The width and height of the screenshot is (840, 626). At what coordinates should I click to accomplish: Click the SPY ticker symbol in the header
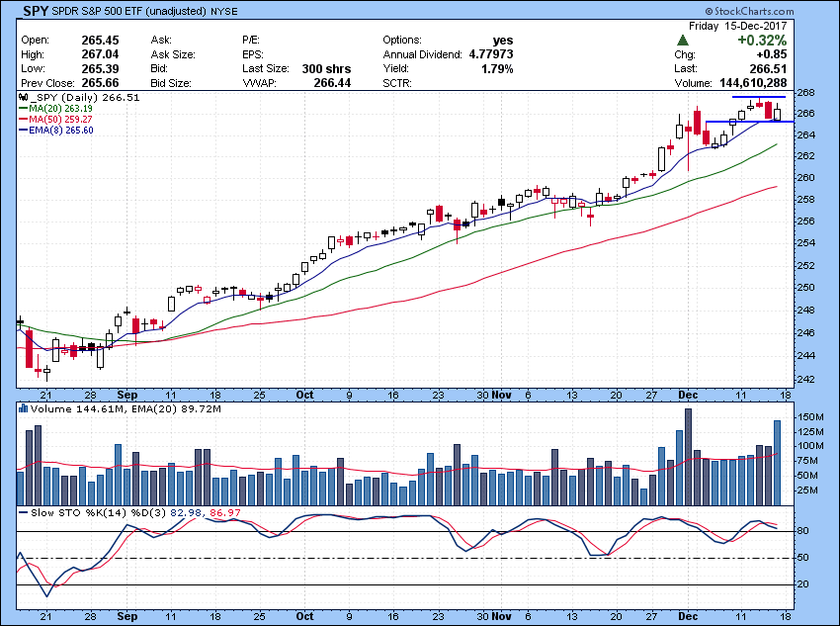(36, 11)
